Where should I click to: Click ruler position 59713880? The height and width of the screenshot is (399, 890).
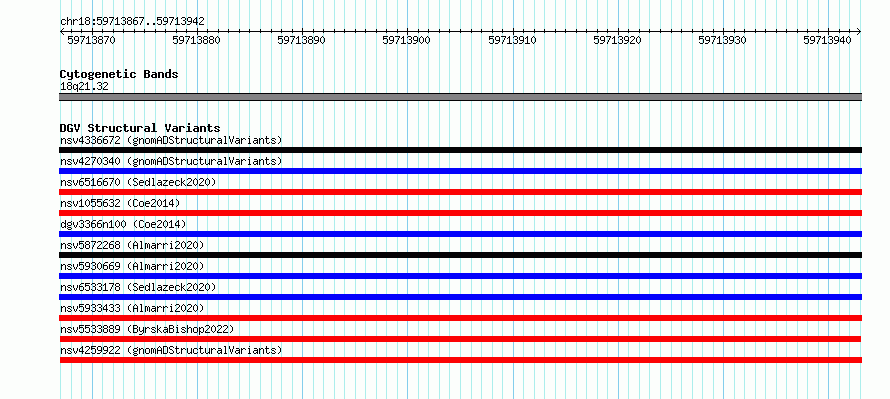pos(196,40)
